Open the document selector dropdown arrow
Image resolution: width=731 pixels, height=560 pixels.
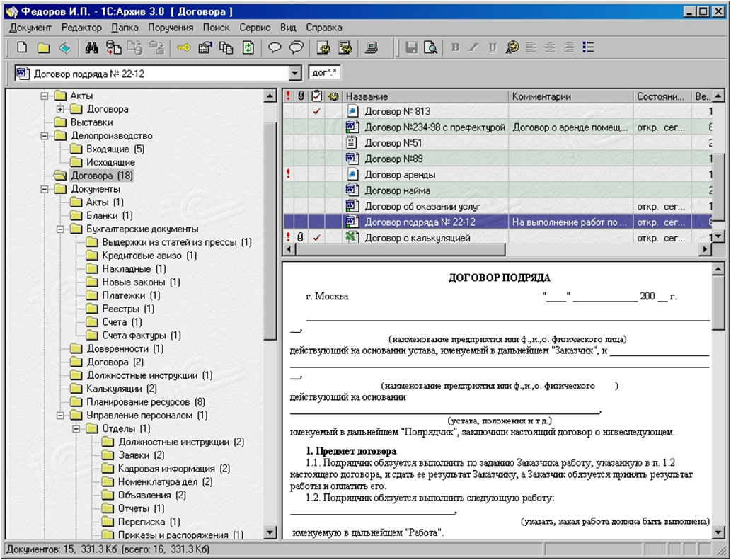pyautogui.click(x=294, y=73)
